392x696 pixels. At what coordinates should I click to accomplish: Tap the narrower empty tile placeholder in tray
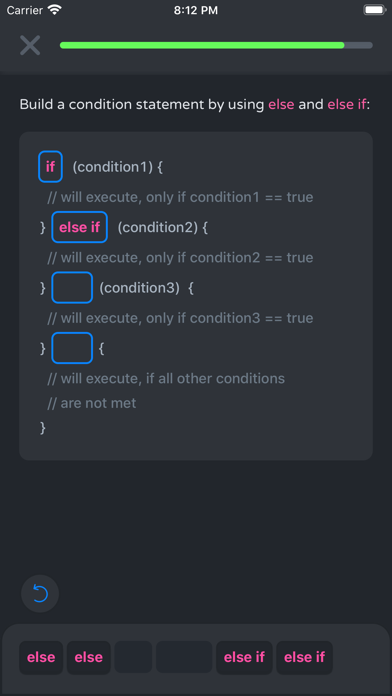pos(133,657)
